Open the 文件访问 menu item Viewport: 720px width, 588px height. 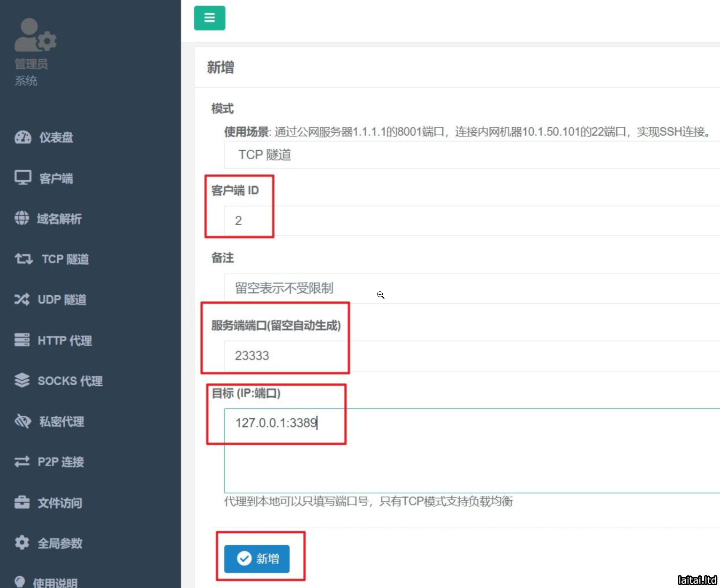click(x=60, y=503)
